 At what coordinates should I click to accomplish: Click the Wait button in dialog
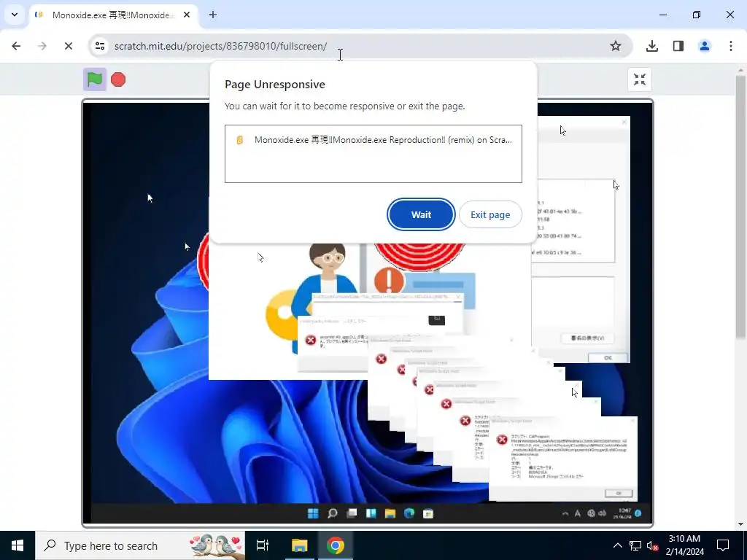(421, 215)
